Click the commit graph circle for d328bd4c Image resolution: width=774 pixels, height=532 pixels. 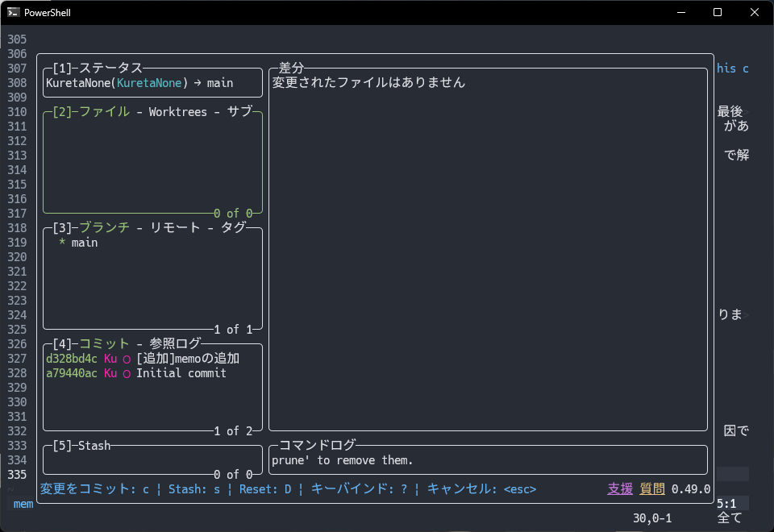pyautogui.click(x=127, y=359)
